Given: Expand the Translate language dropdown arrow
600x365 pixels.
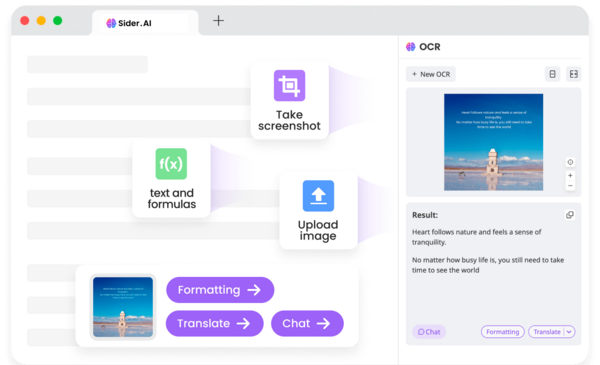Looking at the screenshot, I should pos(569,332).
